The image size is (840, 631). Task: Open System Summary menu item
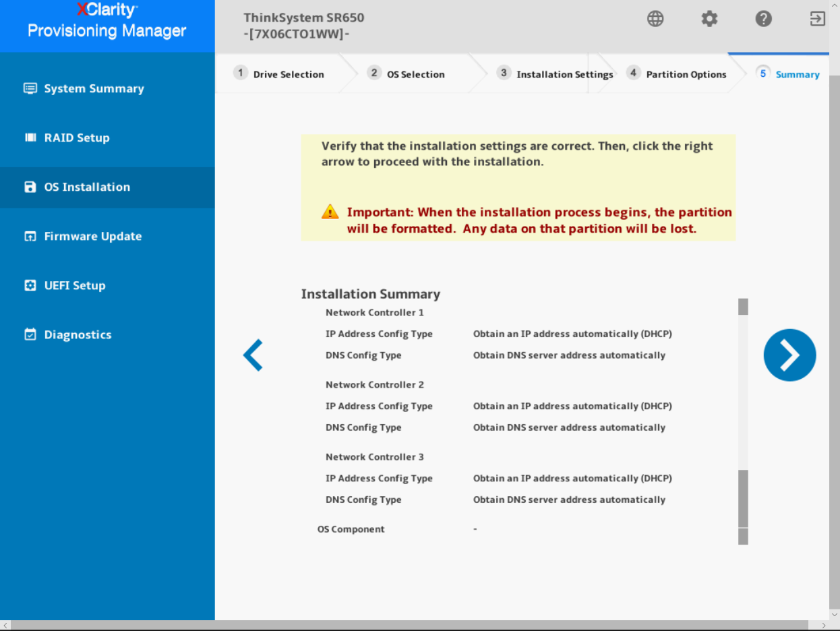click(x=107, y=88)
